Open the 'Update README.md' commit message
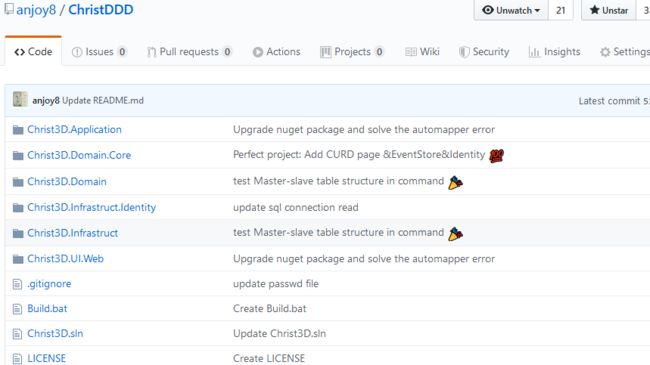This screenshot has width=650, height=365. click(103, 100)
